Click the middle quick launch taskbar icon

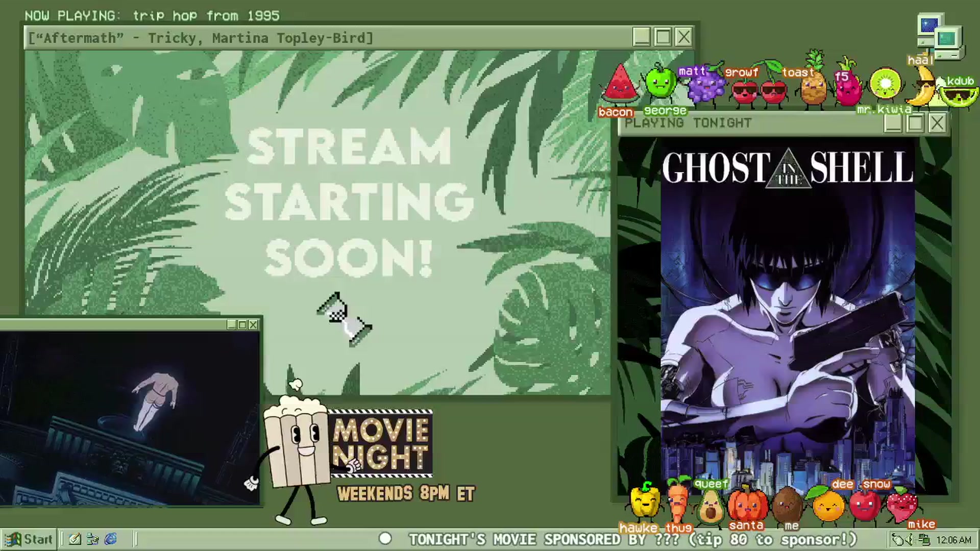(x=93, y=539)
